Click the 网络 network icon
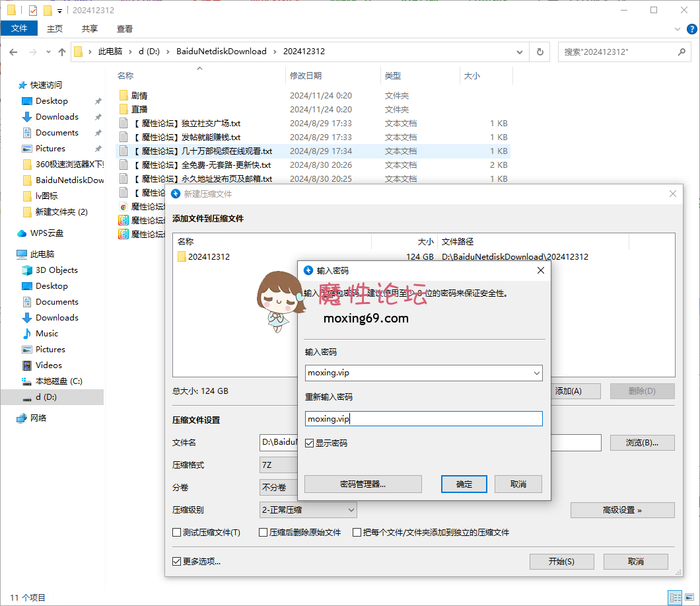700x606 pixels. (22, 418)
